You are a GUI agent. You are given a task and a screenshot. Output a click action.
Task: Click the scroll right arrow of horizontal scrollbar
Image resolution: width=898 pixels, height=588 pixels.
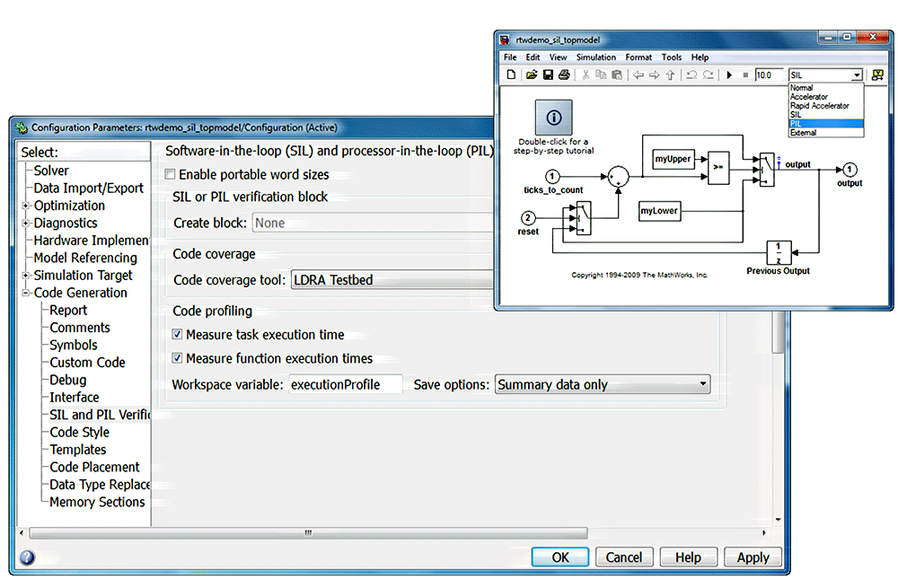pyautogui.click(x=764, y=532)
